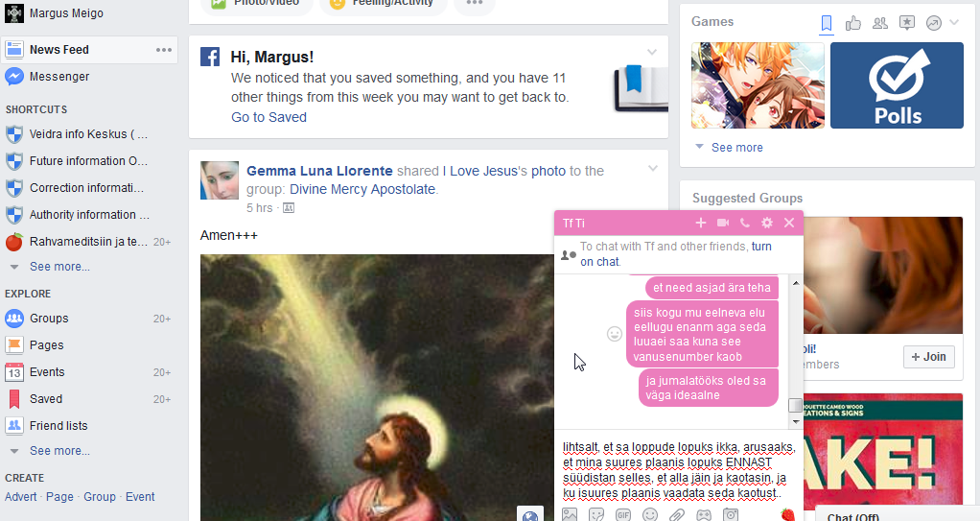Open News Feed options ellipsis menu
980x521 pixels.
pyautogui.click(x=164, y=49)
